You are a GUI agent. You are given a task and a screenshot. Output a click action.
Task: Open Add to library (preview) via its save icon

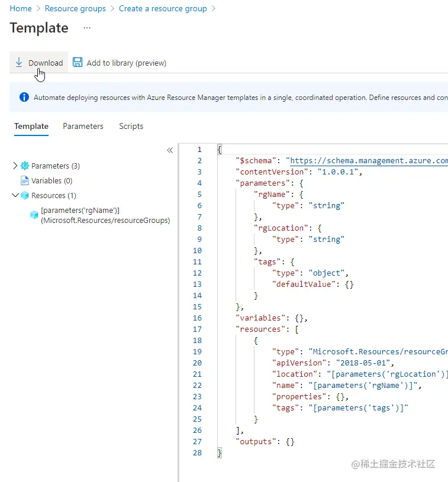click(x=78, y=62)
